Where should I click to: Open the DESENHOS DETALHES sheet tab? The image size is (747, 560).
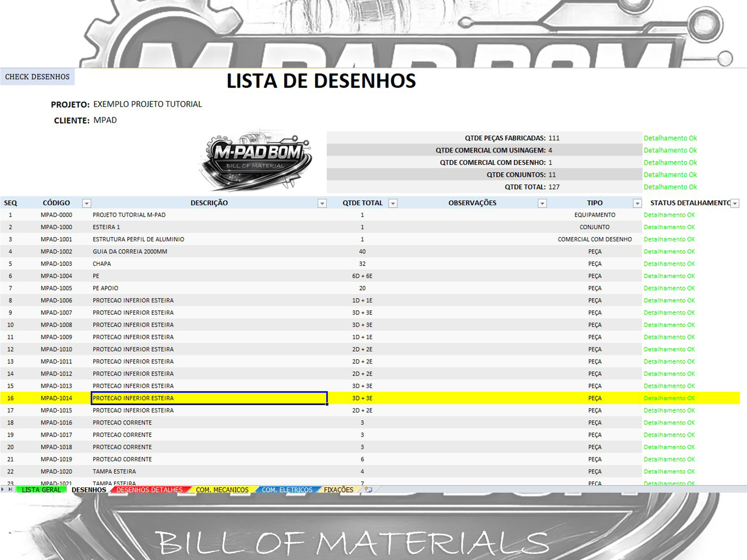(x=149, y=490)
